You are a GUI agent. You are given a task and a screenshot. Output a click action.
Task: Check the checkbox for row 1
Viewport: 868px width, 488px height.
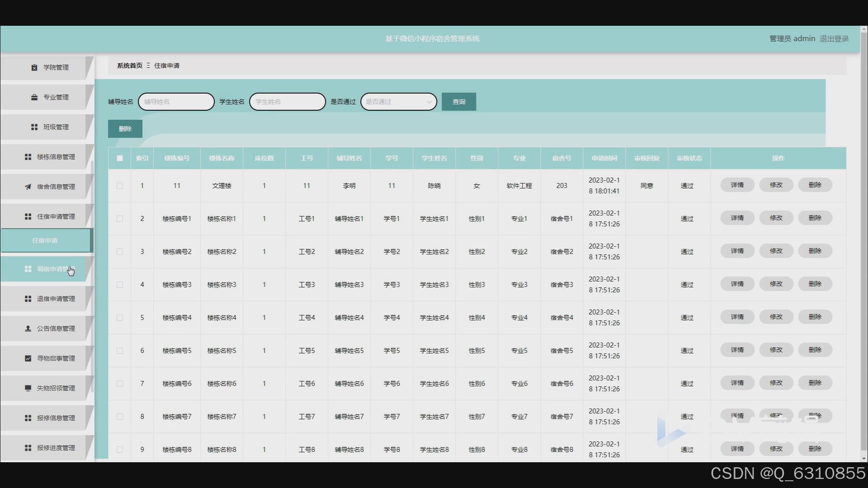(x=120, y=186)
